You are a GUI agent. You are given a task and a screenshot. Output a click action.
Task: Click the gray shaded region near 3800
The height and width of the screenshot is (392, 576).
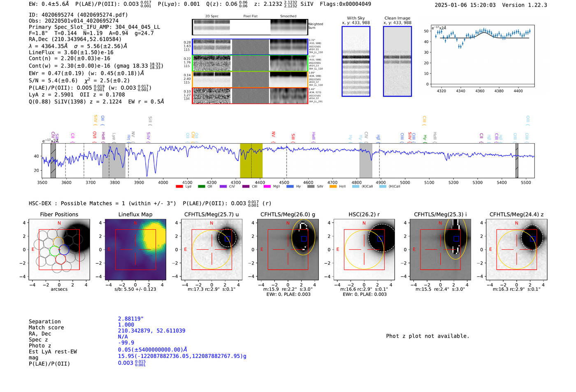[114, 160]
